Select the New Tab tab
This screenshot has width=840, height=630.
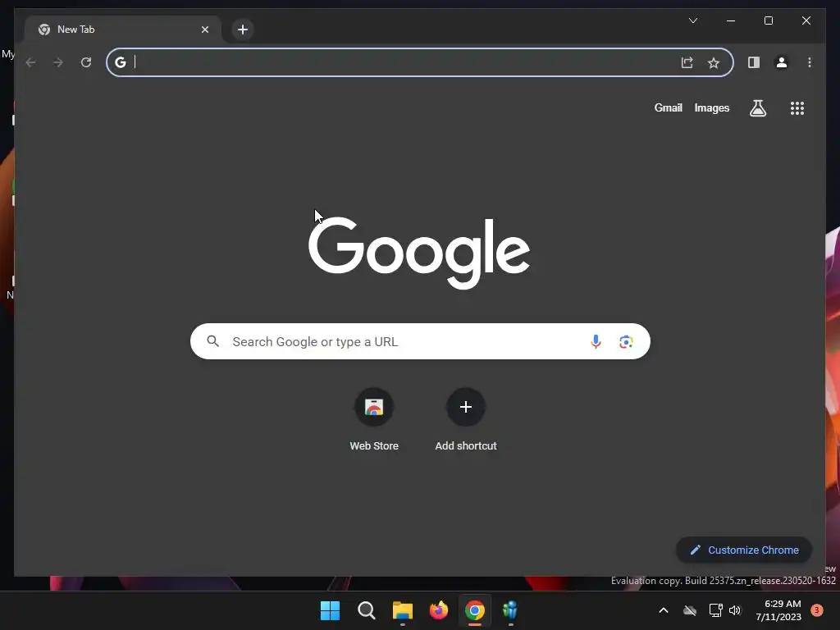(123, 30)
